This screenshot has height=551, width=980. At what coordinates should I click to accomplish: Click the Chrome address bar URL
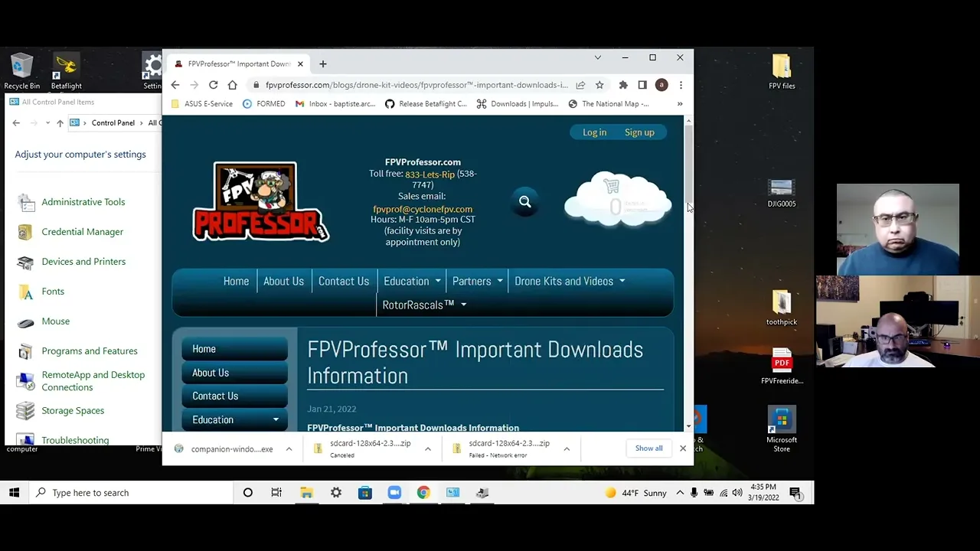coord(416,85)
